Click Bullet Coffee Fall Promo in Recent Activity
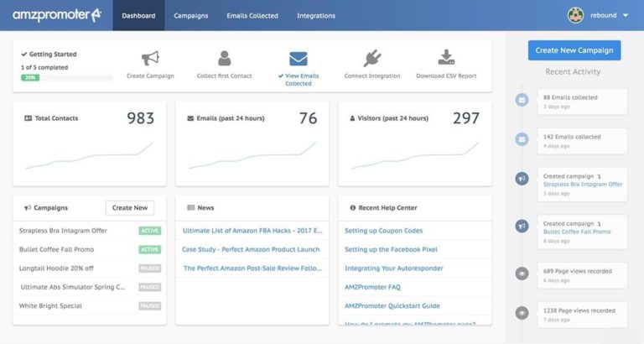Image resolution: width=644 pixels, height=344 pixels. 577,232
